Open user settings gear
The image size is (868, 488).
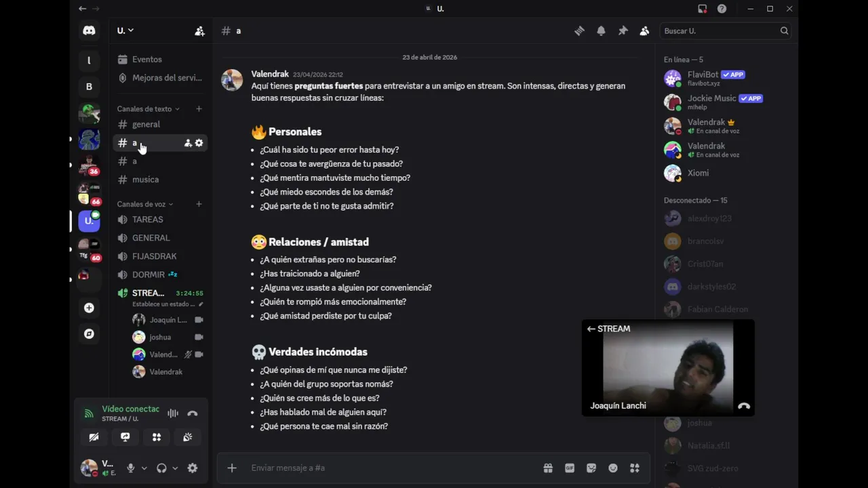[193, 468]
